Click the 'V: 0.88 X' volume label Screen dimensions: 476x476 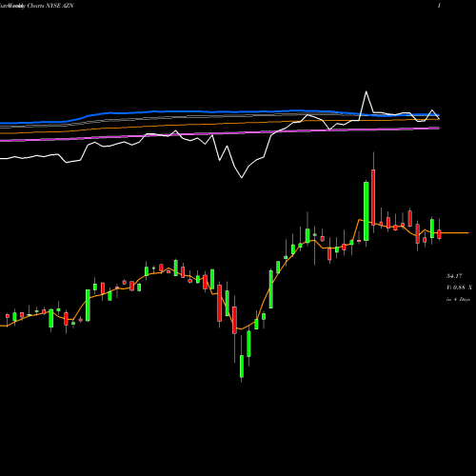pyautogui.click(x=459, y=288)
